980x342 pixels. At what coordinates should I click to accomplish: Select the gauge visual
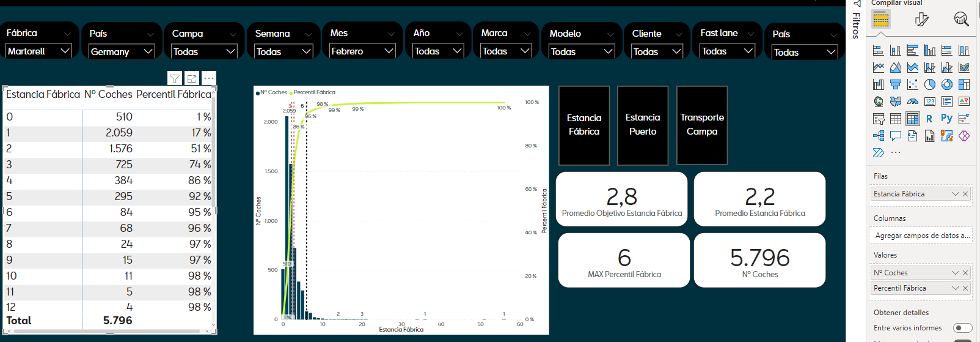point(913,102)
